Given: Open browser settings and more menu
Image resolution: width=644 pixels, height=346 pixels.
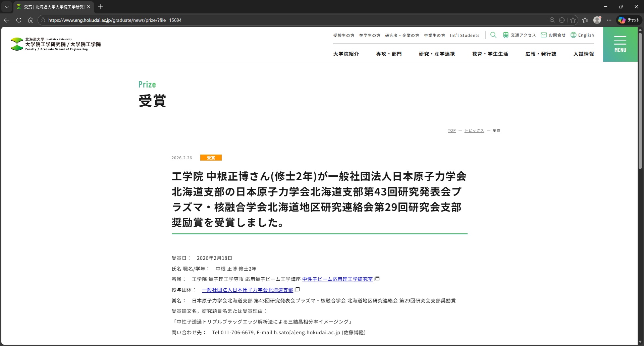Looking at the screenshot, I should 609,20.
